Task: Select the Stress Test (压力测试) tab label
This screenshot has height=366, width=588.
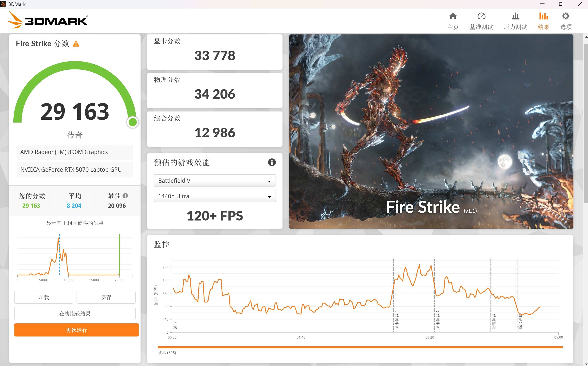Action: coord(515,27)
